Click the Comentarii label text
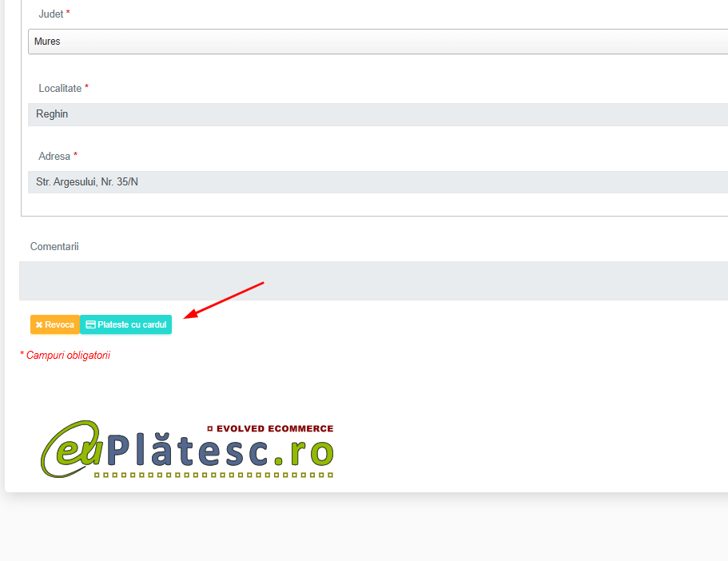The width and height of the screenshot is (728, 561). click(54, 247)
